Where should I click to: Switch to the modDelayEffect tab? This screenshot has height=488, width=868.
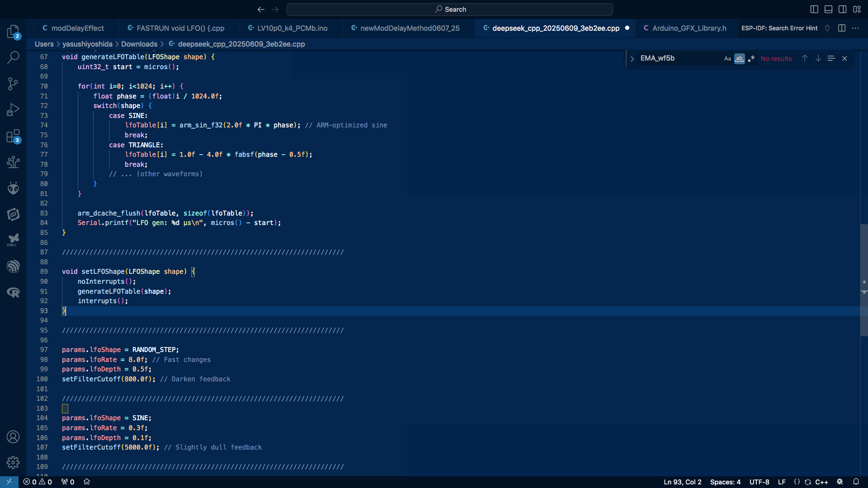coord(77,28)
